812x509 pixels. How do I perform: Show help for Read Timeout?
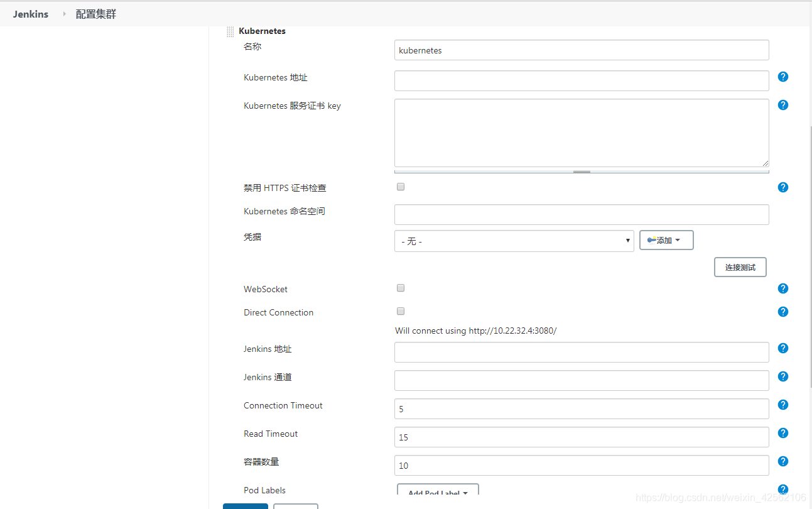782,433
